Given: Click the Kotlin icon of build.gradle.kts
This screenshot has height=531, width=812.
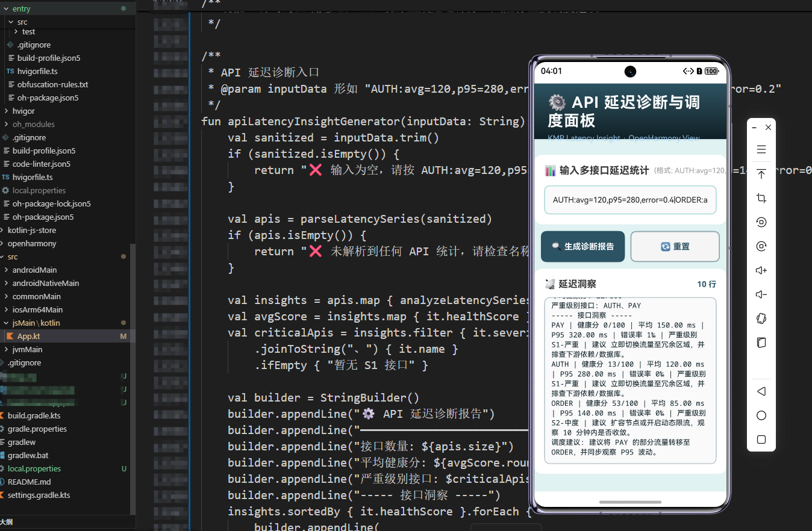Looking at the screenshot, I should 2,415.
